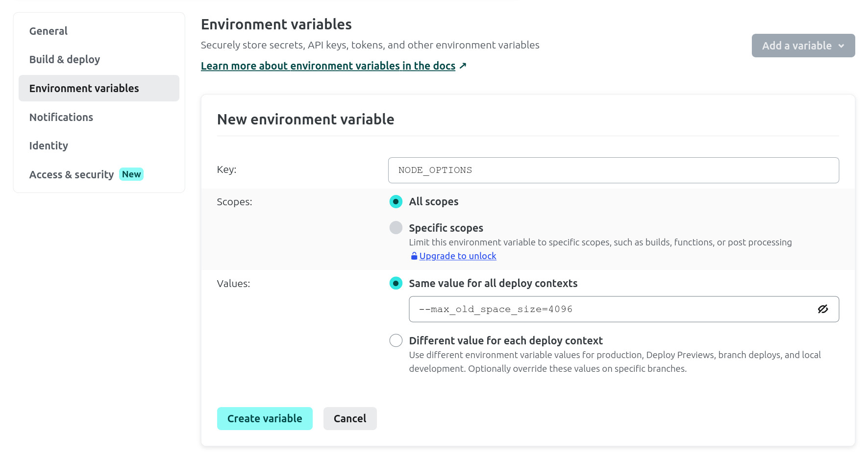This screenshot has width=868, height=459.
Task: Open Notifications settings
Action: (61, 117)
